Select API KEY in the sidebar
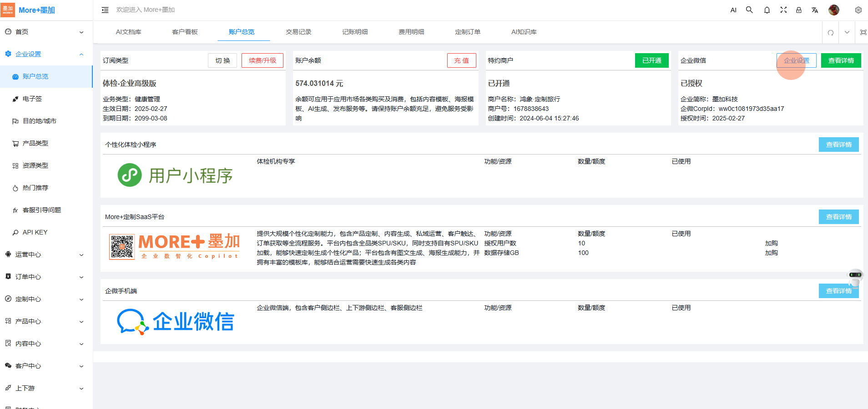868x409 pixels. pos(35,232)
